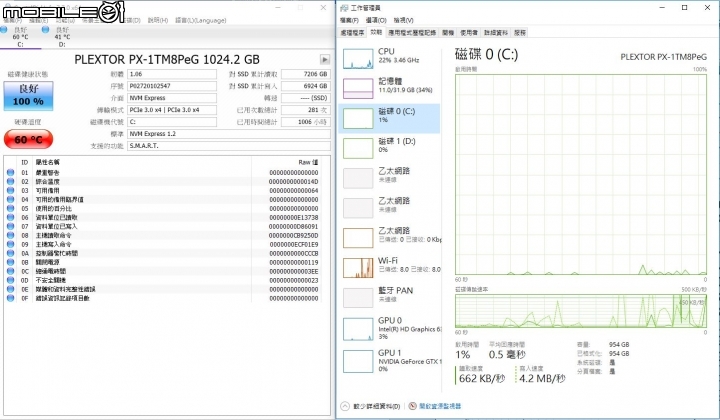Click the power-on hours value 1006
This screenshot has height=420, width=720.
(x=306, y=122)
